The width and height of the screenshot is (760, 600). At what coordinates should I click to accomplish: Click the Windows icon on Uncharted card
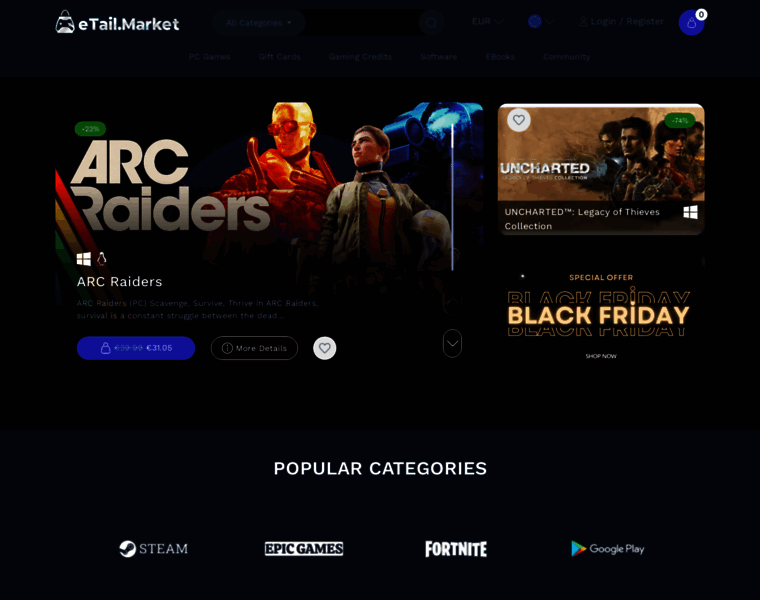pyautogui.click(x=690, y=212)
